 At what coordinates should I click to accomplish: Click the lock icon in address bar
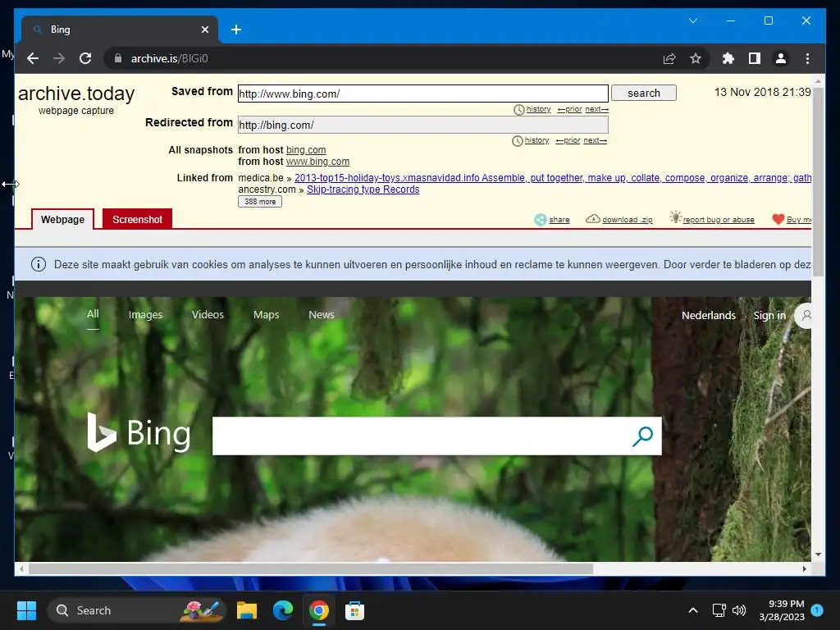118,58
